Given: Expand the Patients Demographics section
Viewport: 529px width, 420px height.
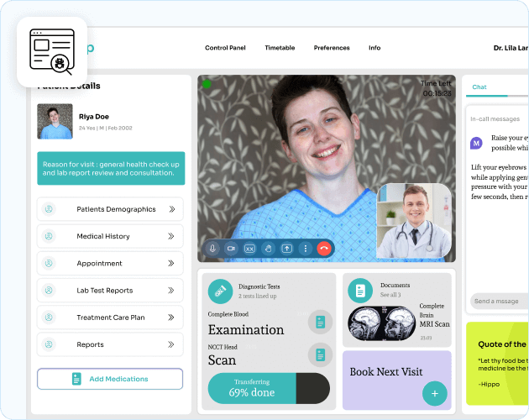Looking at the screenshot, I should click(110, 209).
